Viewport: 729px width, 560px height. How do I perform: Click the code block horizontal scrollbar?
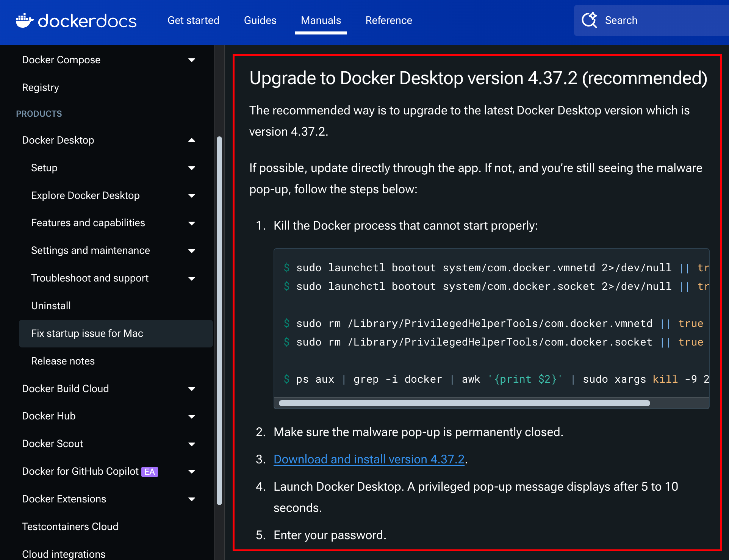tap(464, 403)
